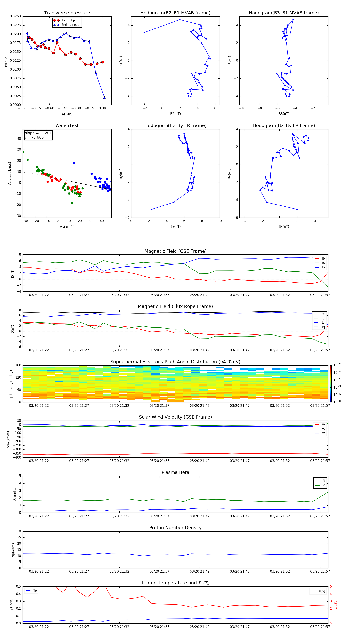Click the "Solar Wind Velocity (GSE Frame)" title
The height and width of the screenshot is (644, 351).
(175, 417)
